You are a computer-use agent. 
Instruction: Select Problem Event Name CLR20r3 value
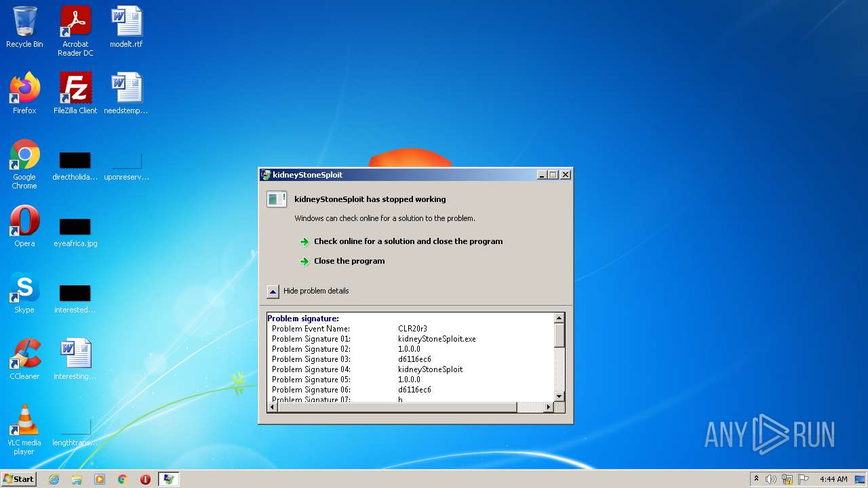412,329
